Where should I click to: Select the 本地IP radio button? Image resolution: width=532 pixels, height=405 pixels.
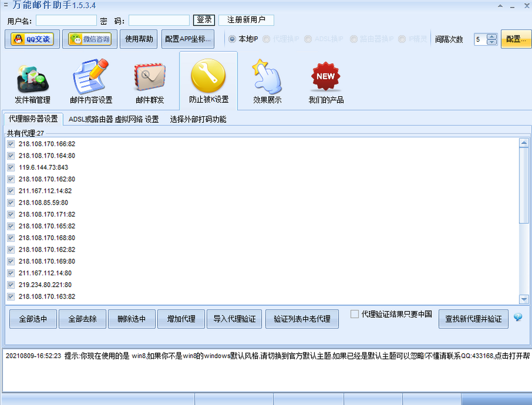[232, 39]
